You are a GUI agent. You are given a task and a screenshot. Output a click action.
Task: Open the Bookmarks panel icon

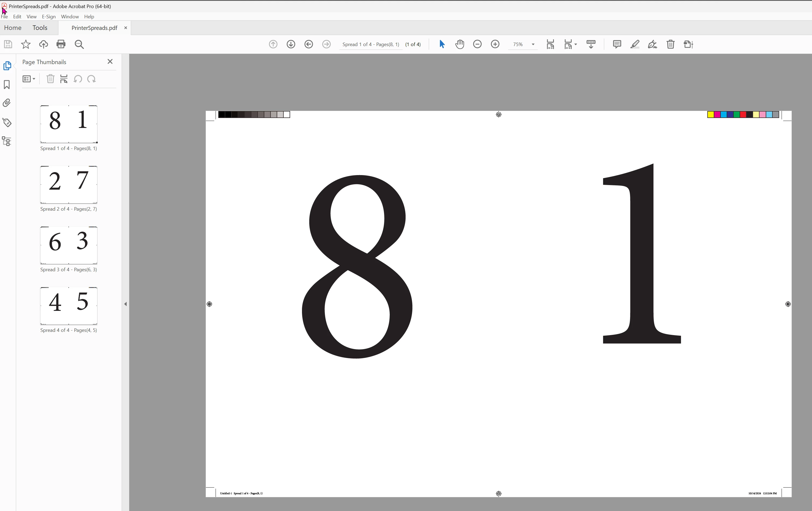tap(7, 84)
